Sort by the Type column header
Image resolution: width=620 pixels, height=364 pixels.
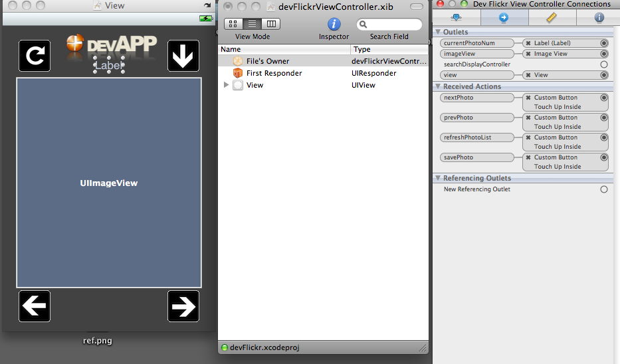[389, 49]
